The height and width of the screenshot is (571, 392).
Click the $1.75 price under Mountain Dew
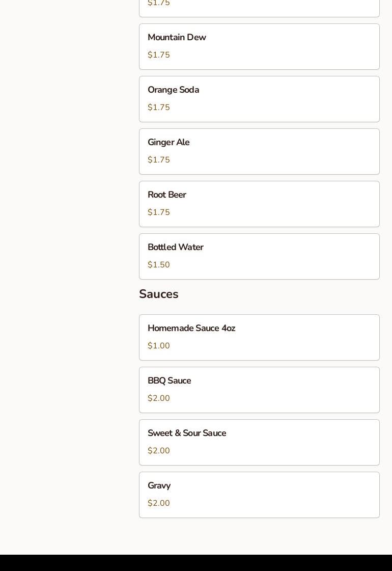[x=159, y=55]
